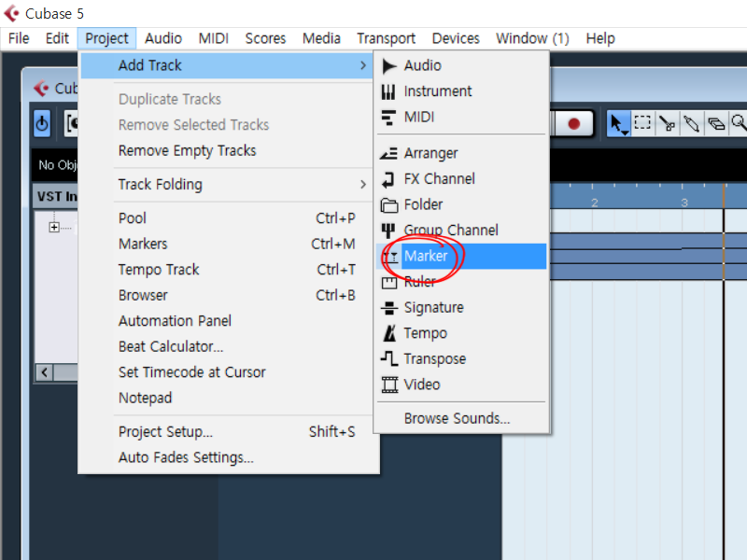Open the MIDI menu
The width and height of the screenshot is (747, 560).
[x=214, y=38]
